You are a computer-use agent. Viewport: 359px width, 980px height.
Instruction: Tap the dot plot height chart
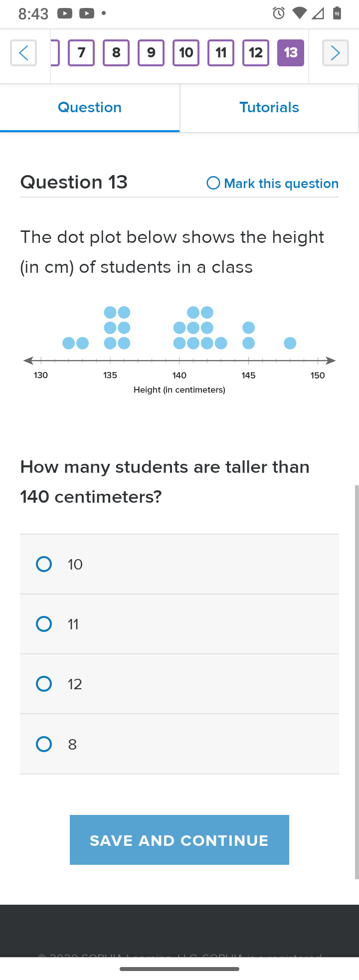(x=179, y=350)
